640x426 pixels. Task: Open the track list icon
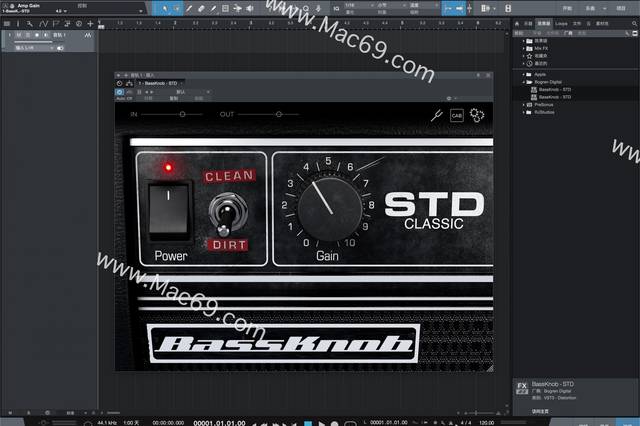[x=7, y=24]
